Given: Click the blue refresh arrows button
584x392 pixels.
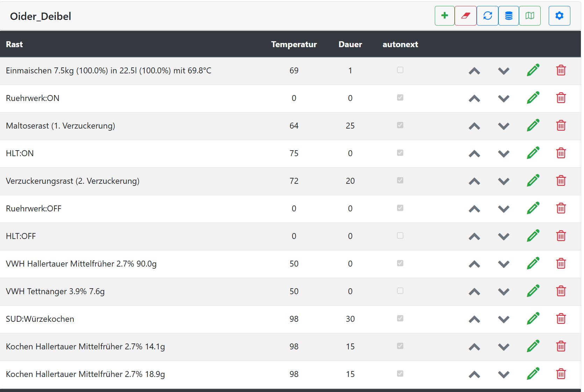Looking at the screenshot, I should click(488, 16).
